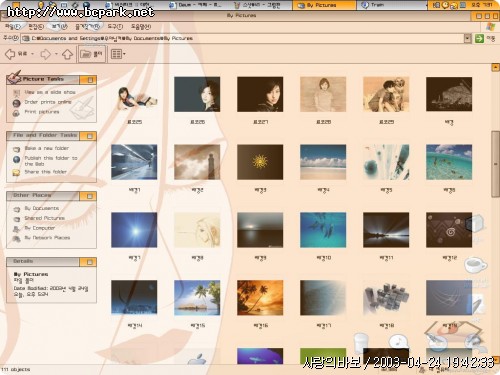This screenshot has height=375, width=500.
Task: Click the 111 objects status bar text
Action: [x=16, y=369]
